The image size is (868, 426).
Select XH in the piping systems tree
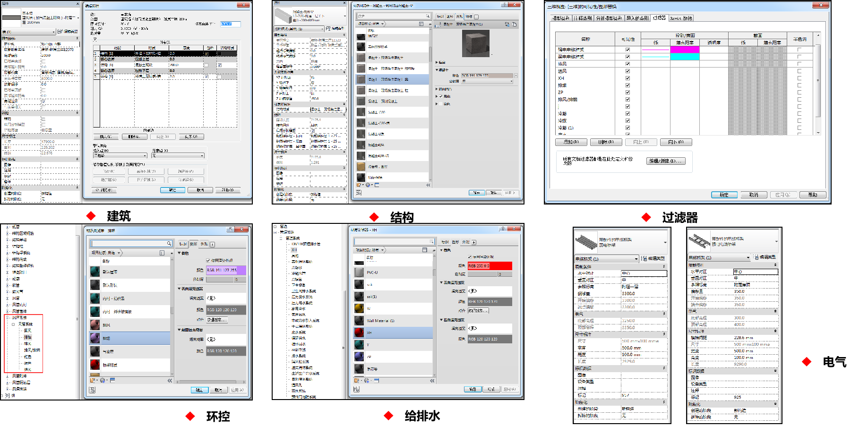294,250
